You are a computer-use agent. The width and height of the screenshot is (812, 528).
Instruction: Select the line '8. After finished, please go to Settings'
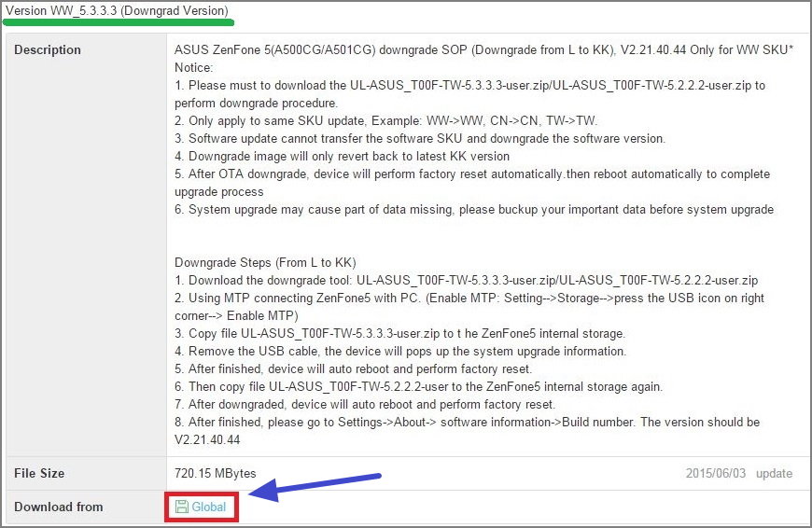(x=467, y=431)
